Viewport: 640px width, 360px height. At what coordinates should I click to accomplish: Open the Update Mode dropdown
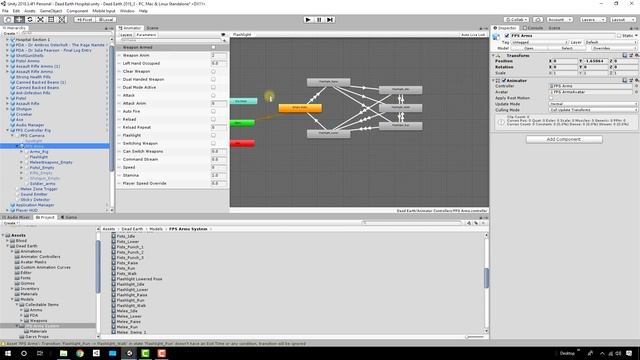[x=593, y=104]
